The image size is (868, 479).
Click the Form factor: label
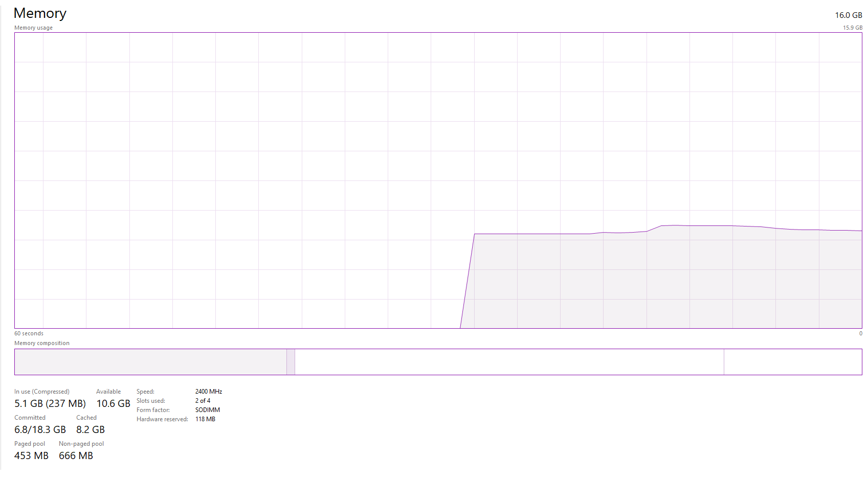pos(153,410)
